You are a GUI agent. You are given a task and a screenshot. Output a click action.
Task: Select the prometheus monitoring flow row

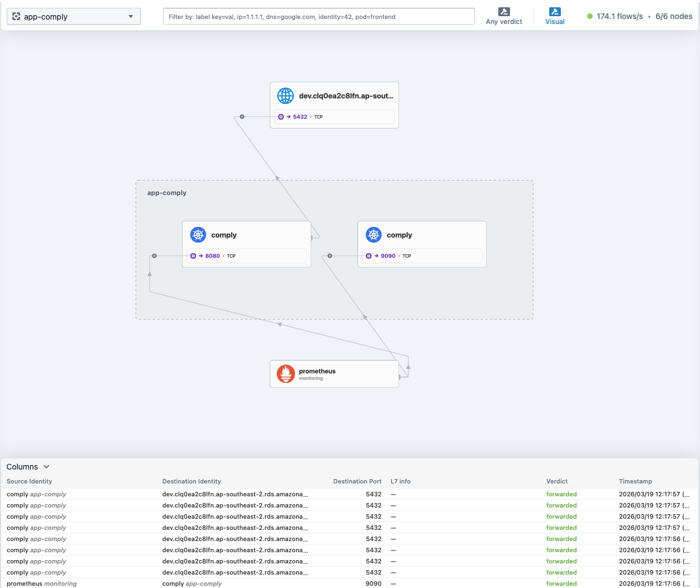tap(223, 584)
